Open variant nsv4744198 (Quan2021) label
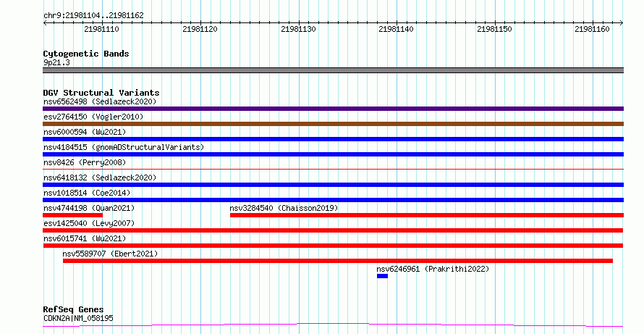 click(x=89, y=208)
